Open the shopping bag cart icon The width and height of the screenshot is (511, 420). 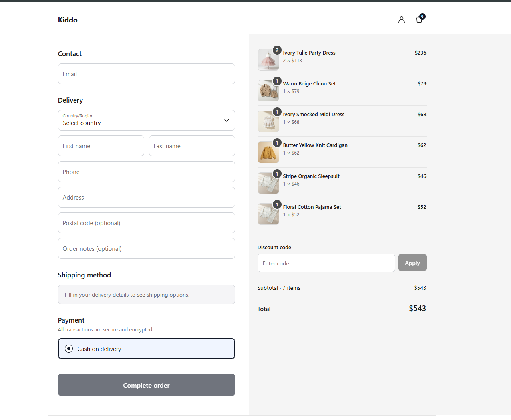point(419,19)
